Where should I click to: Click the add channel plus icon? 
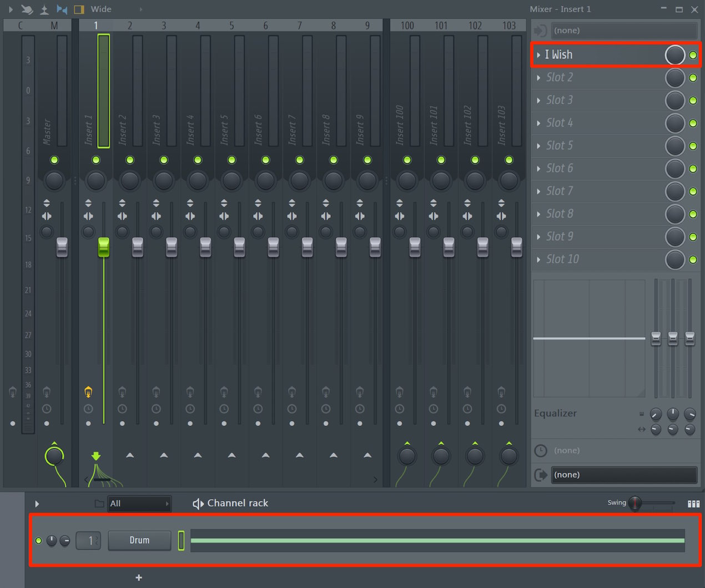pyautogui.click(x=139, y=577)
